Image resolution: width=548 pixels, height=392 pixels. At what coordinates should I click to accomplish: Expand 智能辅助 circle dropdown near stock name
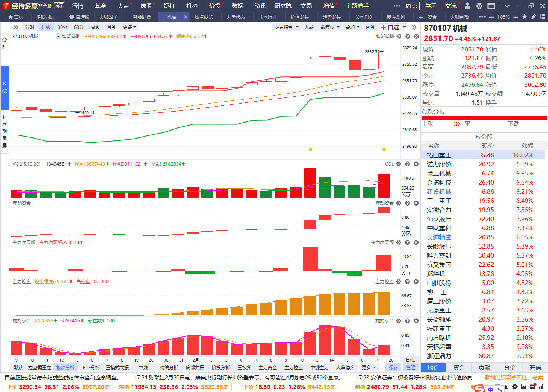click(58, 37)
